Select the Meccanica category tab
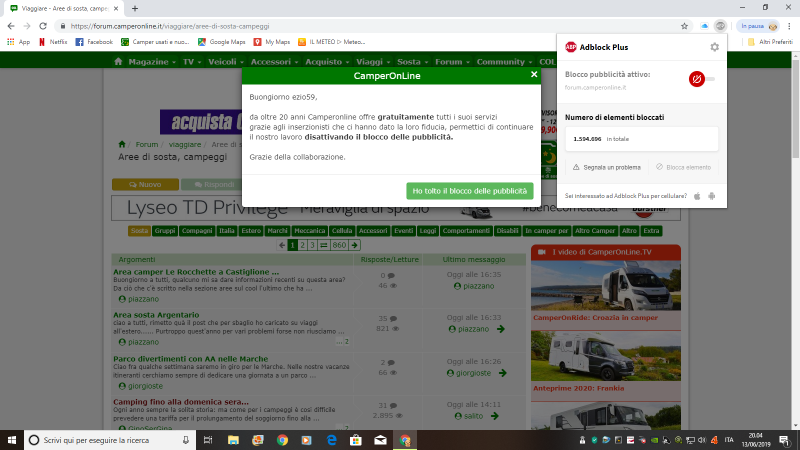This screenshot has height=450, width=800. tap(311, 231)
